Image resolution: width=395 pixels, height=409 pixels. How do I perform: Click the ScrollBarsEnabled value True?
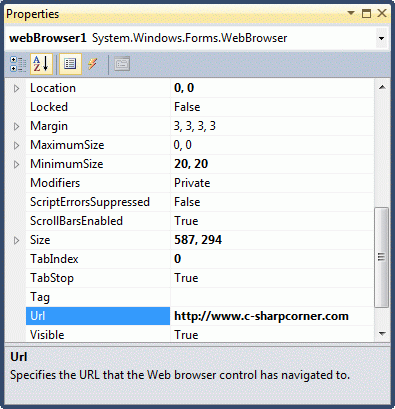coord(186,221)
